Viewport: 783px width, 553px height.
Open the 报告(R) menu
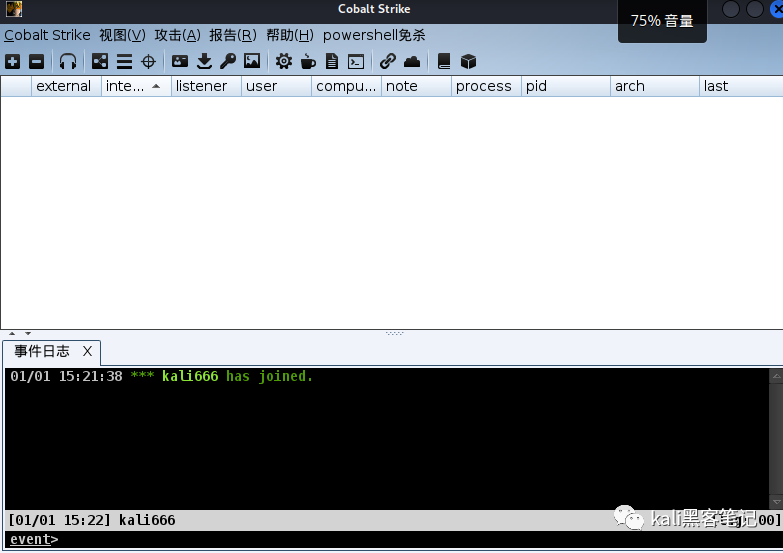[x=233, y=35]
